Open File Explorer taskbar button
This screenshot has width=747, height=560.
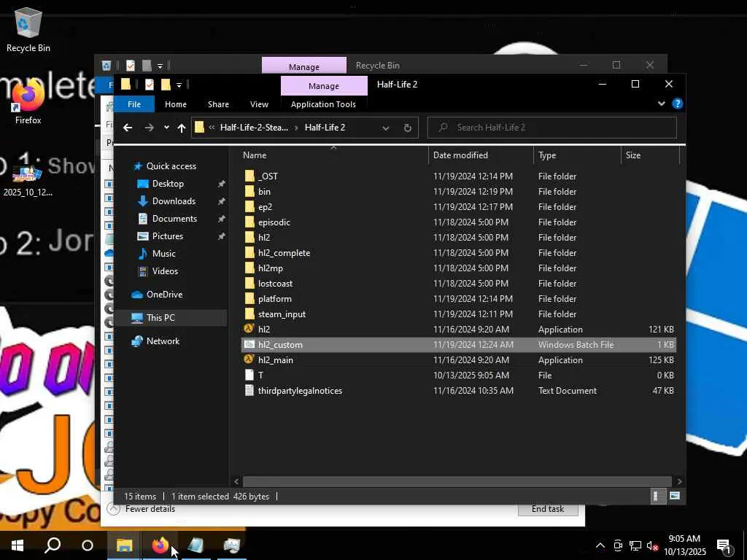[x=125, y=545]
